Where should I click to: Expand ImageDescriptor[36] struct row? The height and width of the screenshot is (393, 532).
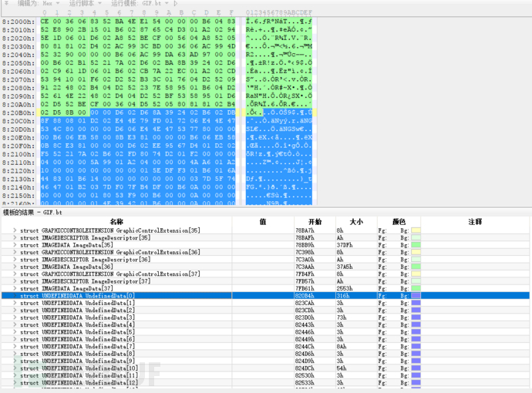click(15, 260)
